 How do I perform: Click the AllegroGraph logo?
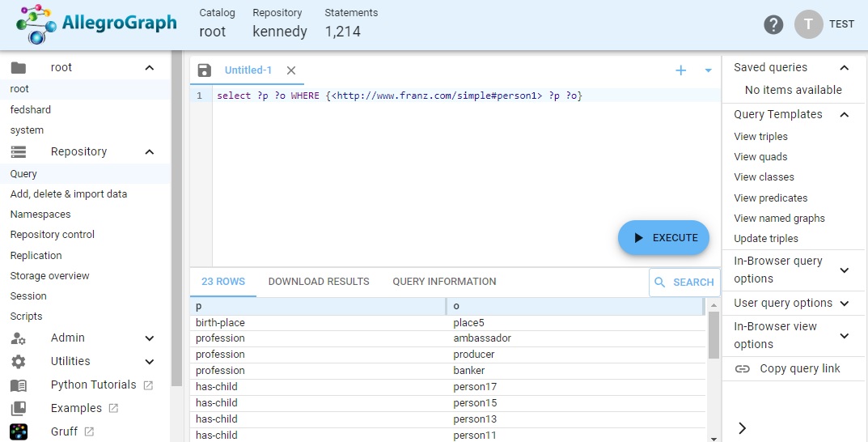(95, 24)
